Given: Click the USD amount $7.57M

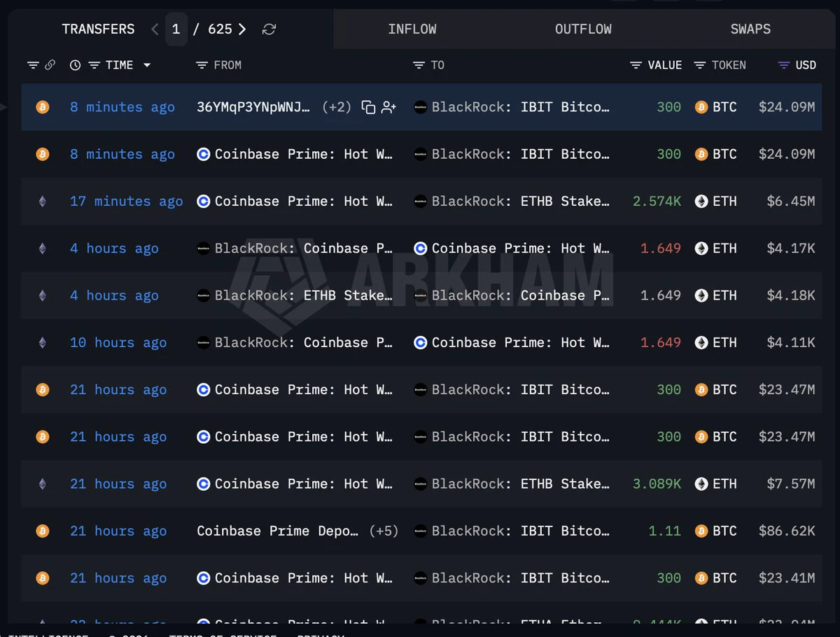Looking at the screenshot, I should tap(791, 484).
